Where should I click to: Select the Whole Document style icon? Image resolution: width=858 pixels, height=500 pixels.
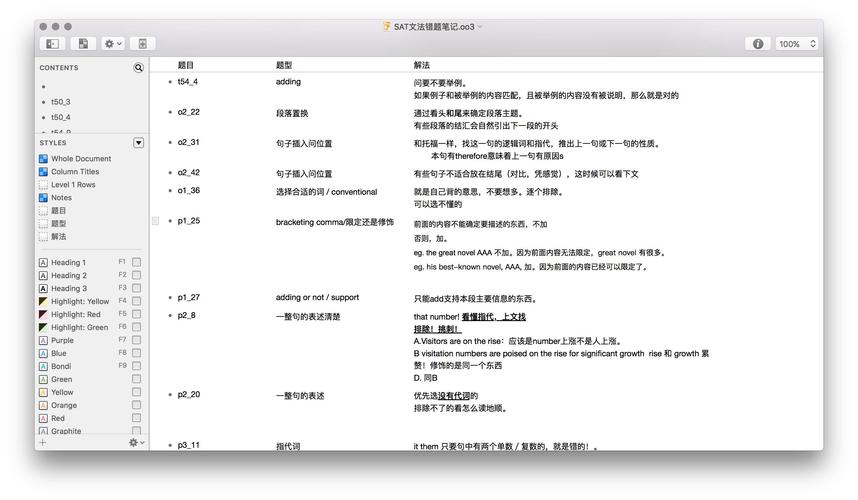(x=43, y=159)
